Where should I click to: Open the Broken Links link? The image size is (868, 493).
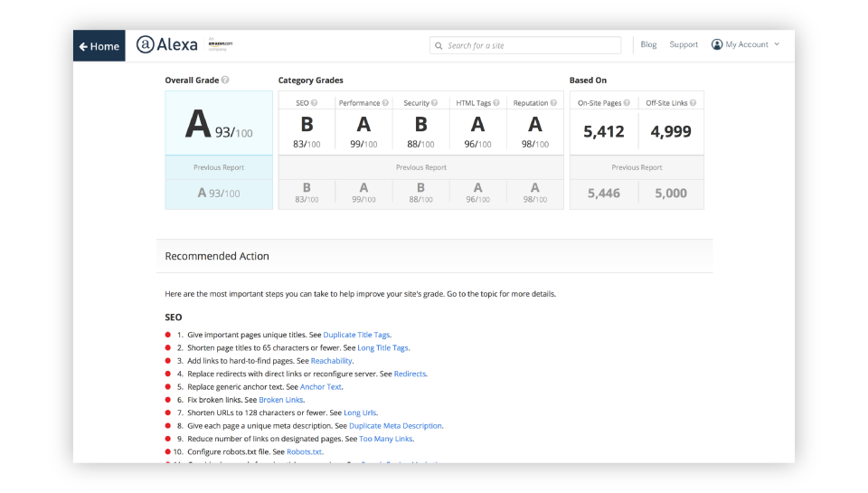(281, 400)
